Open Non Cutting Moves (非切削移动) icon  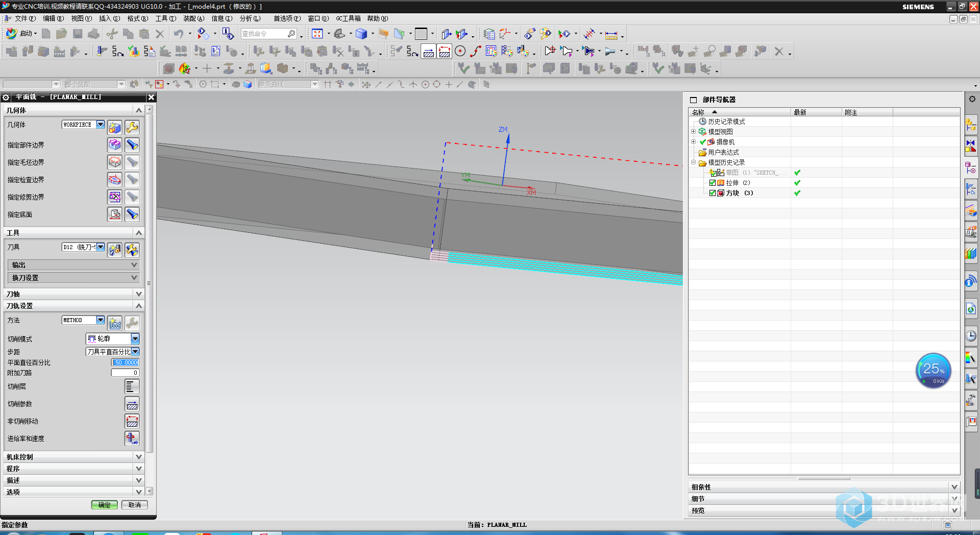(132, 421)
